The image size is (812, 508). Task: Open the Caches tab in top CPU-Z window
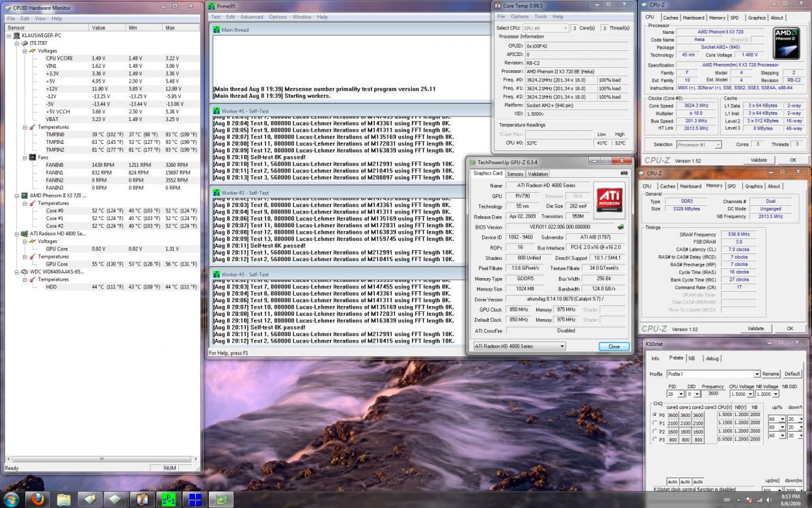pyautogui.click(x=670, y=18)
